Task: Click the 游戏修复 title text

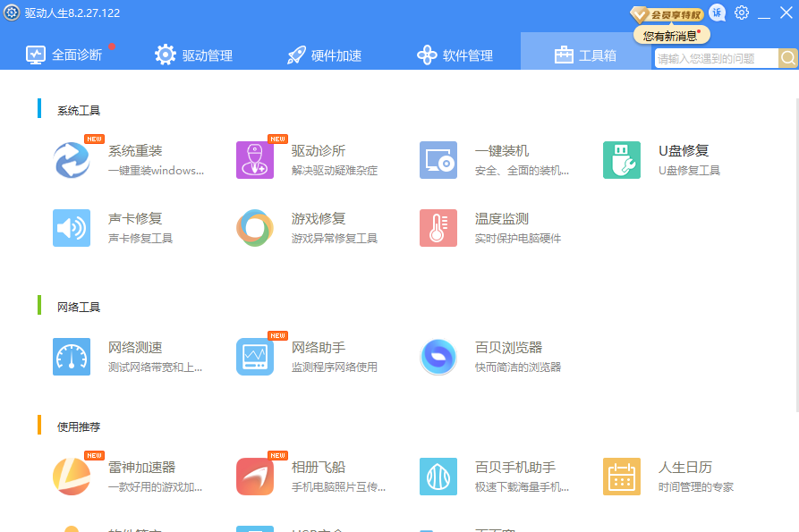Action: click(x=319, y=218)
